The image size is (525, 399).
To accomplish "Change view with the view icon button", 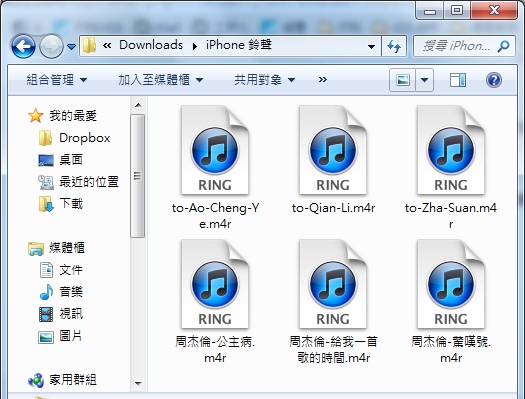I will click(402, 80).
